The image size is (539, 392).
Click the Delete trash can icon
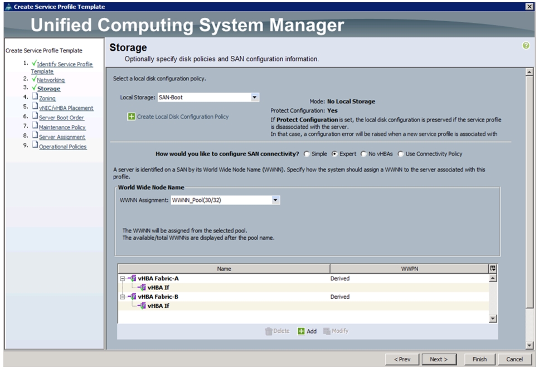[x=269, y=331]
